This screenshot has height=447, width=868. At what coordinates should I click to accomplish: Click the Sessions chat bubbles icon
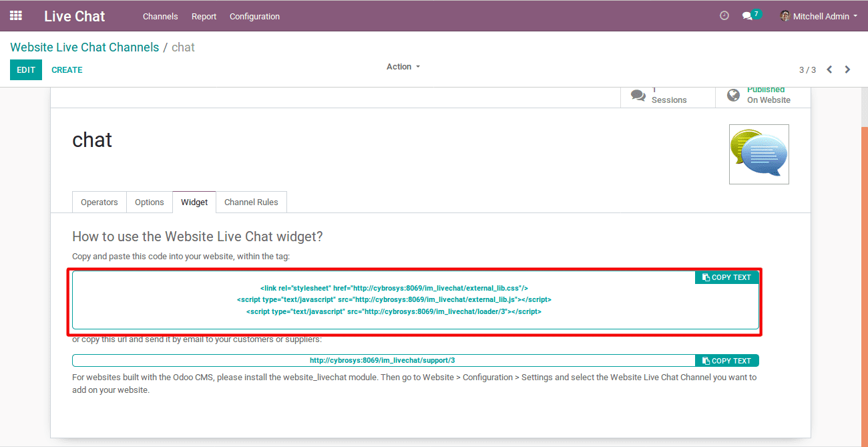click(638, 96)
